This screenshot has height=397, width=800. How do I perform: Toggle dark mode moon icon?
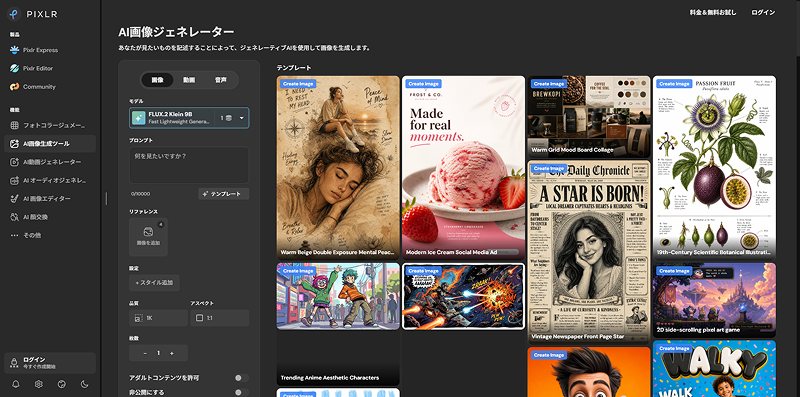pyautogui.click(x=85, y=384)
